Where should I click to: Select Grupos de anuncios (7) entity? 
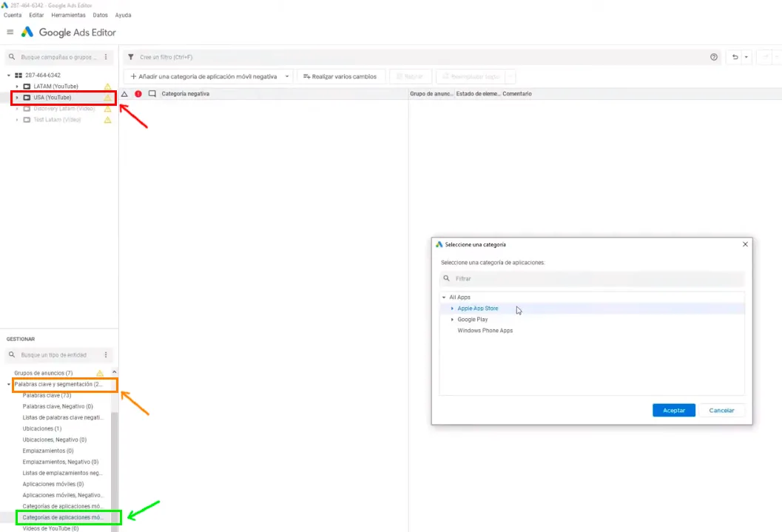point(43,373)
